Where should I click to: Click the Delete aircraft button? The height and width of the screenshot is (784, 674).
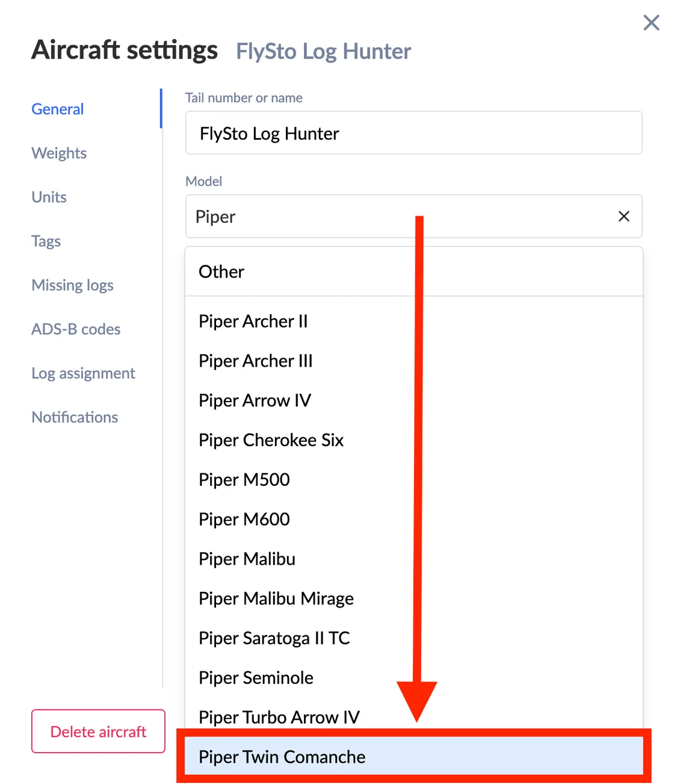click(x=98, y=731)
